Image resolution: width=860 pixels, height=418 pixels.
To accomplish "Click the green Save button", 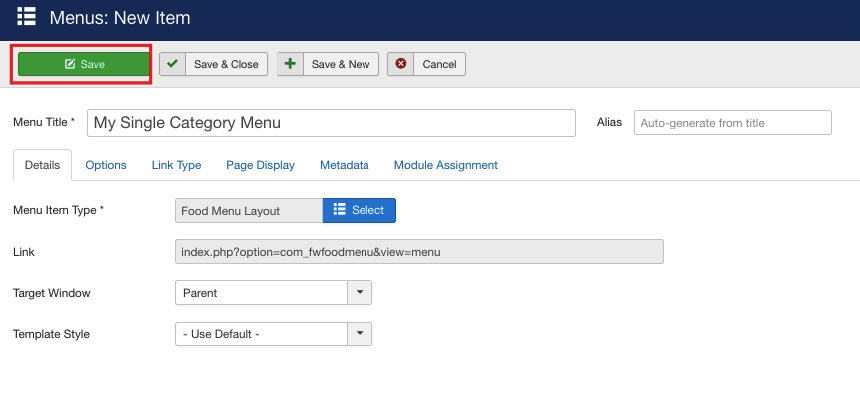I will pos(84,64).
